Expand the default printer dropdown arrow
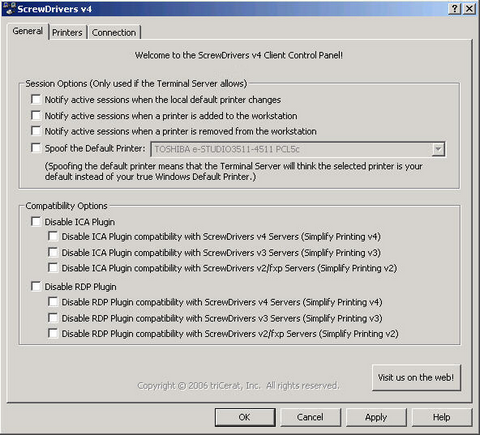This screenshot has width=480, height=435. click(x=438, y=149)
